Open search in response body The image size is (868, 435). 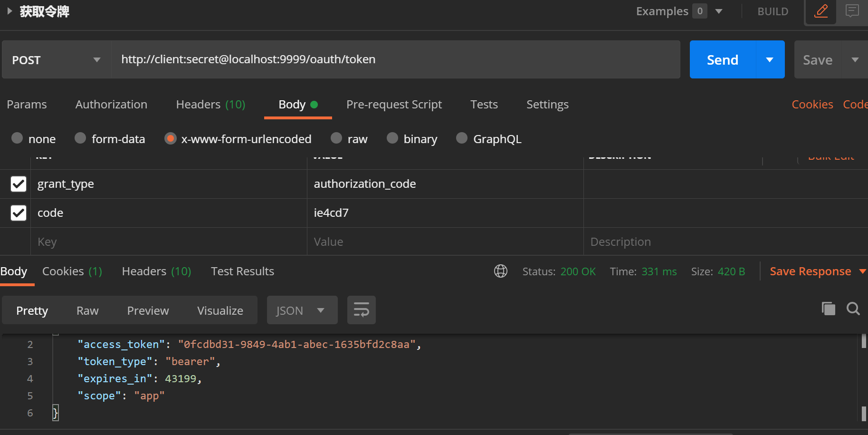click(853, 309)
